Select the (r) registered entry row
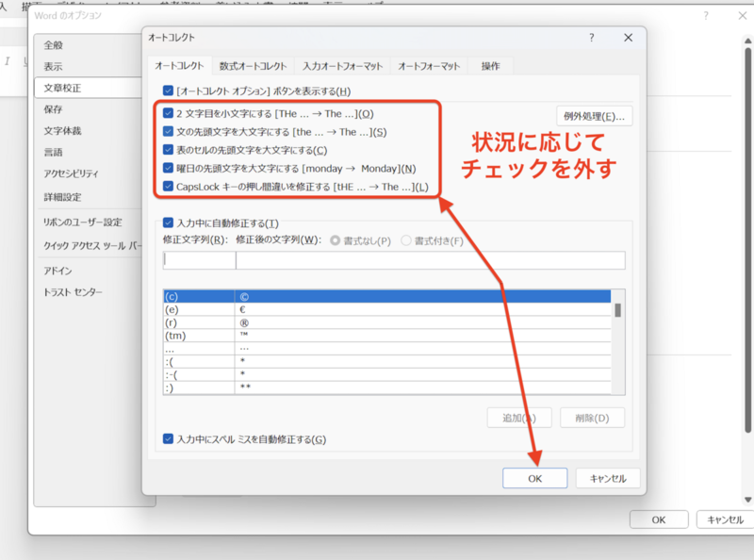The height and width of the screenshot is (560, 754). click(387, 322)
